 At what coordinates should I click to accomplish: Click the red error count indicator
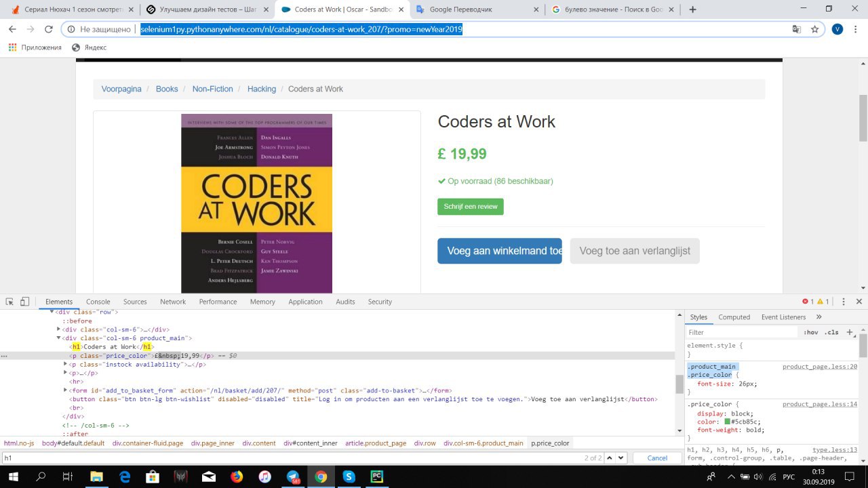point(808,302)
